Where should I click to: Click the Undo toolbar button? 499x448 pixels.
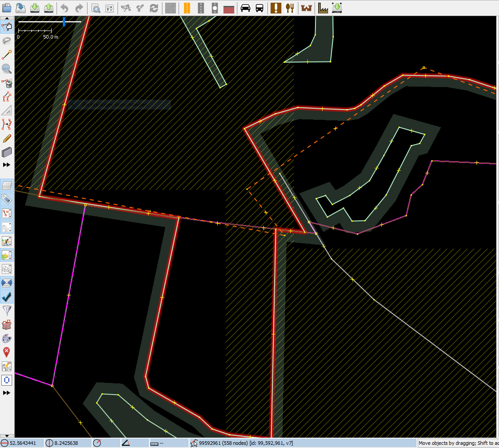(64, 8)
